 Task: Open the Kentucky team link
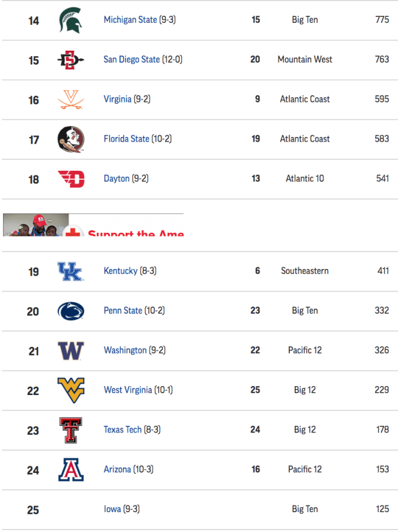pyautogui.click(x=121, y=271)
